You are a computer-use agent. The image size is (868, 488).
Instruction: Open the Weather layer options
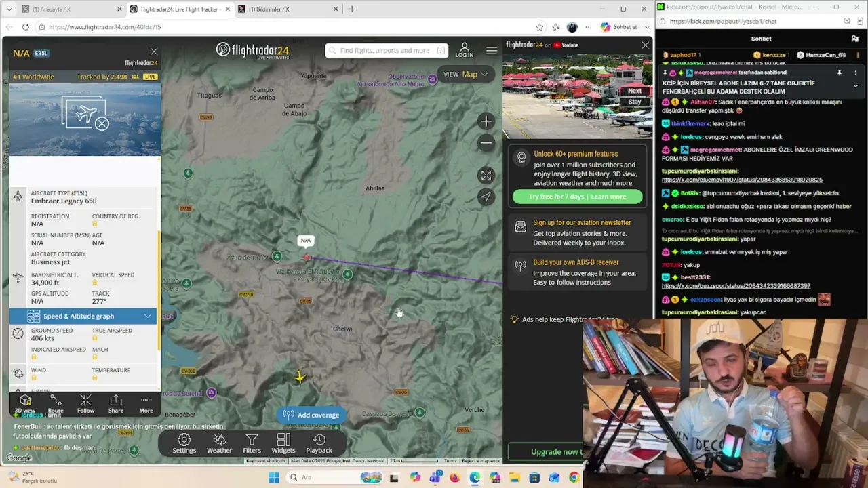click(219, 444)
